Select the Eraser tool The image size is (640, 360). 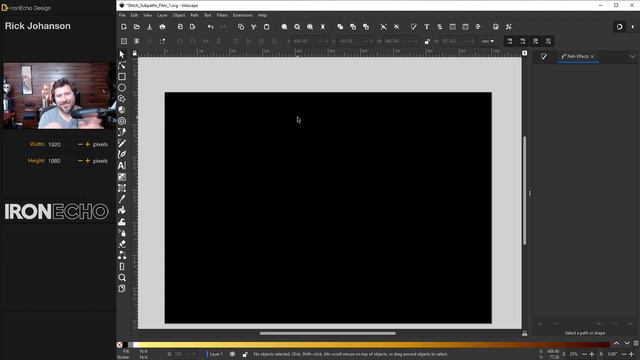(x=122, y=244)
